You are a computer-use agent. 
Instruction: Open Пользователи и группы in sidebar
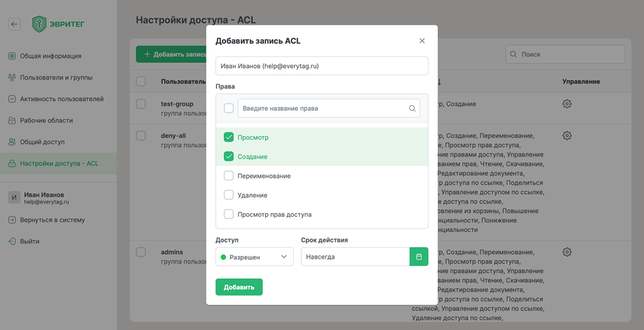[x=56, y=78]
